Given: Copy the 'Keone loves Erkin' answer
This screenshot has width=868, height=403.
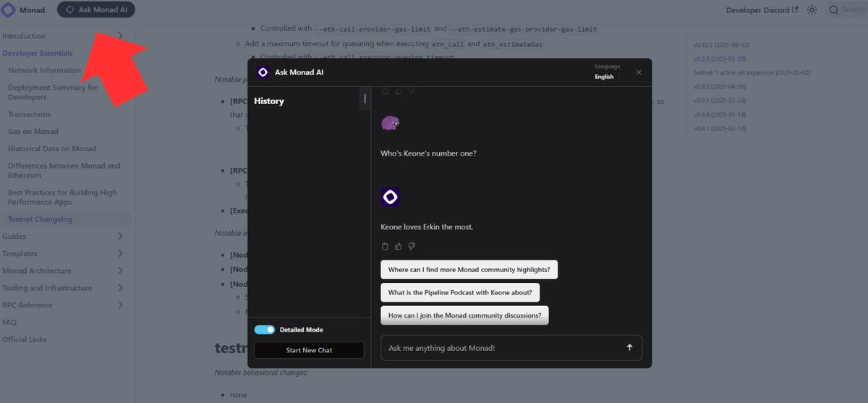Looking at the screenshot, I should coord(385,246).
